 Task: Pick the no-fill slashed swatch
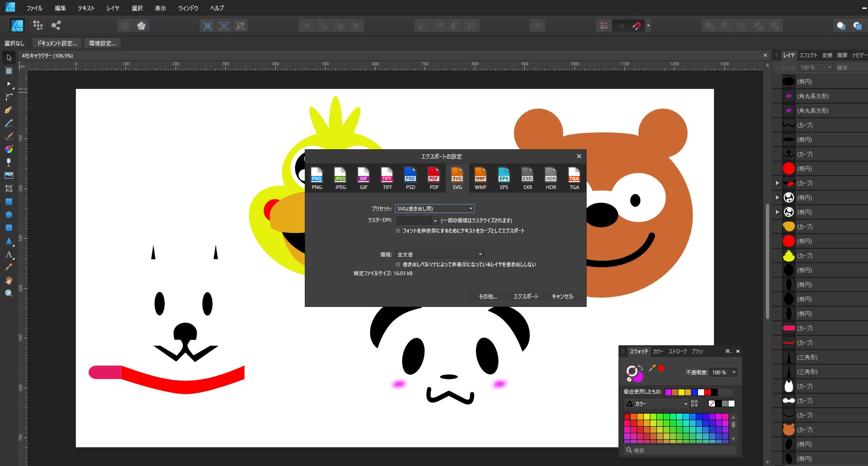coord(712,404)
